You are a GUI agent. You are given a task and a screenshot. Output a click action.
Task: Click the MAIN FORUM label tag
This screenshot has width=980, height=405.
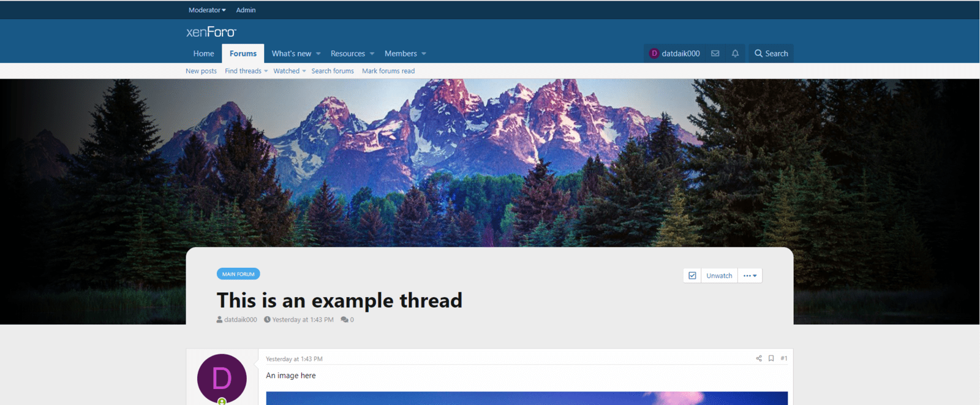(238, 274)
